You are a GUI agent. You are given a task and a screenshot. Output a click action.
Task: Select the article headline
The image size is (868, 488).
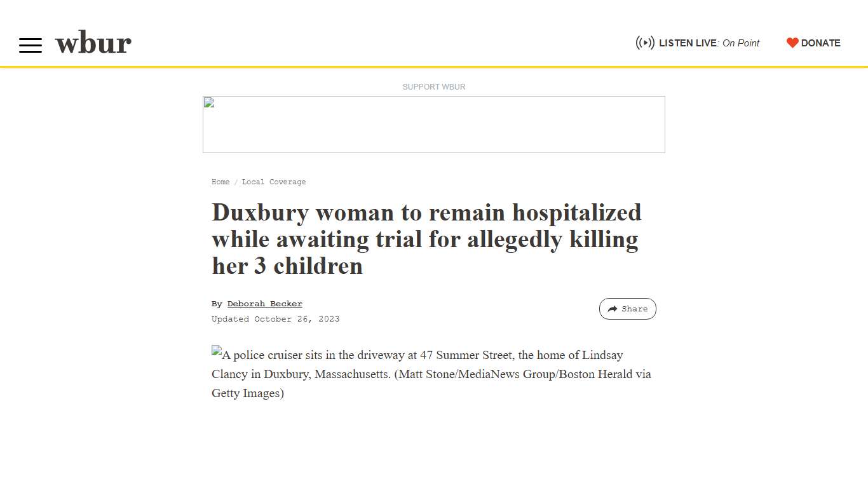click(x=426, y=239)
